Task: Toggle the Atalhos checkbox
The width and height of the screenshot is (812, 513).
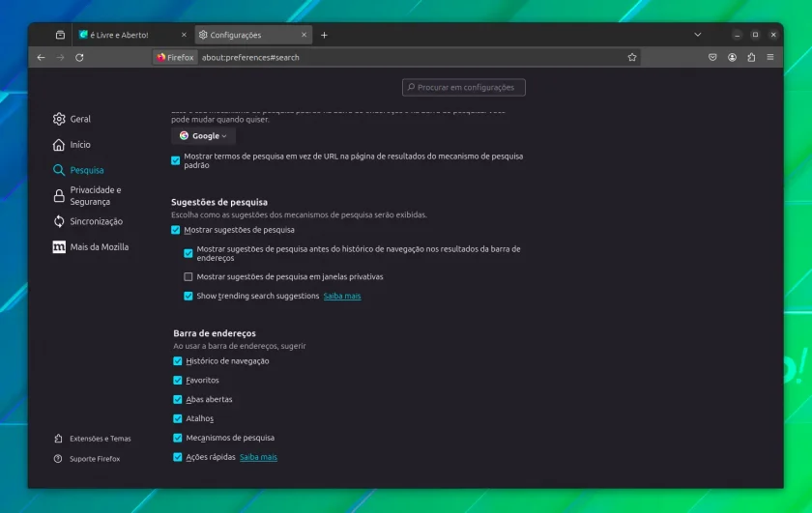Action: 178,418
